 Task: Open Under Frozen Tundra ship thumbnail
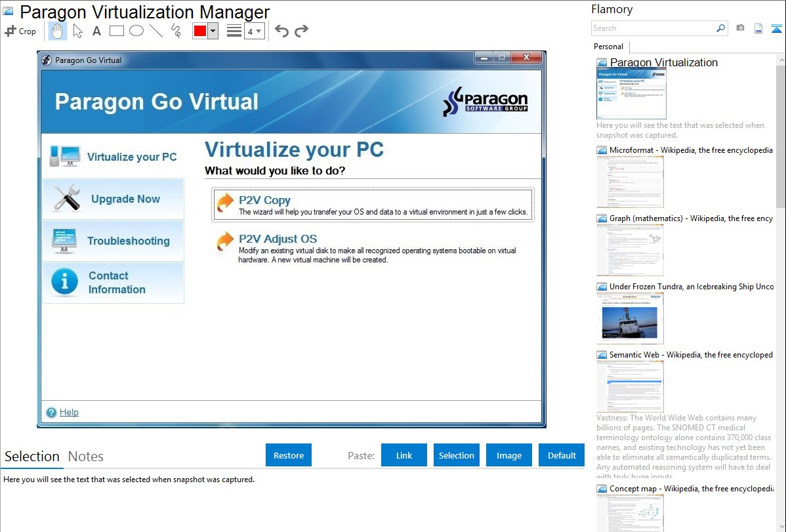(630, 318)
